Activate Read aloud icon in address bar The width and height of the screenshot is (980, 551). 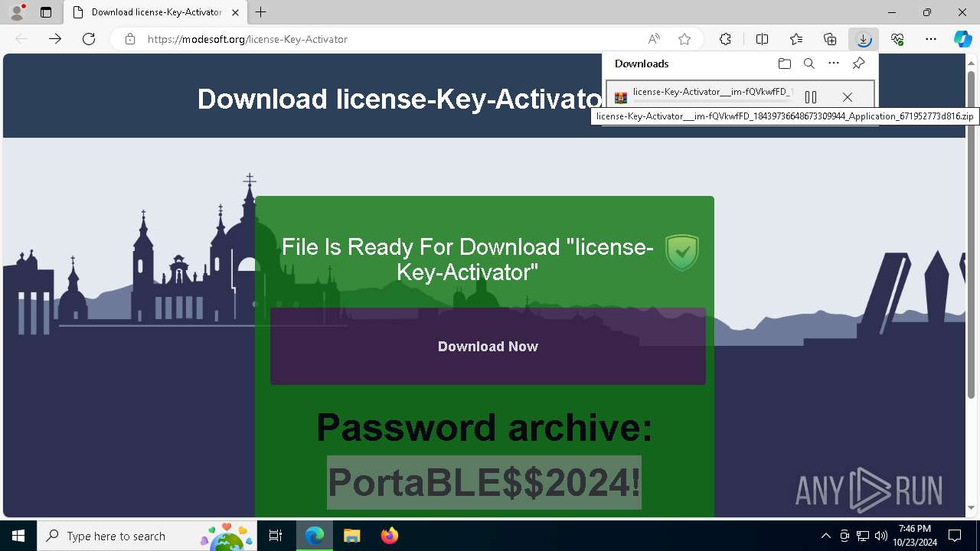point(654,39)
